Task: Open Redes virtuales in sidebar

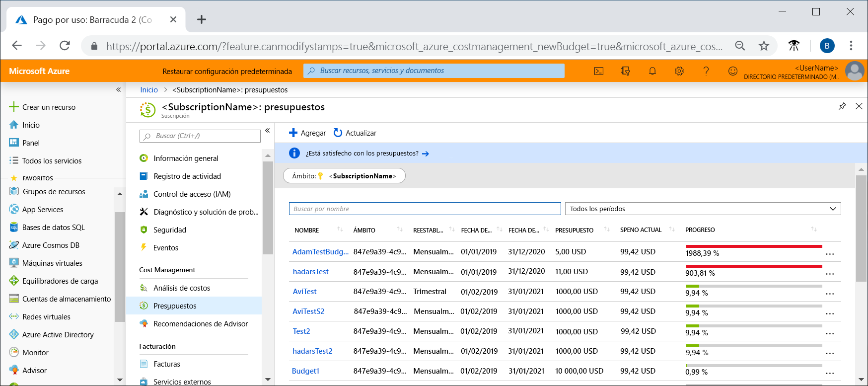Action: [46, 317]
